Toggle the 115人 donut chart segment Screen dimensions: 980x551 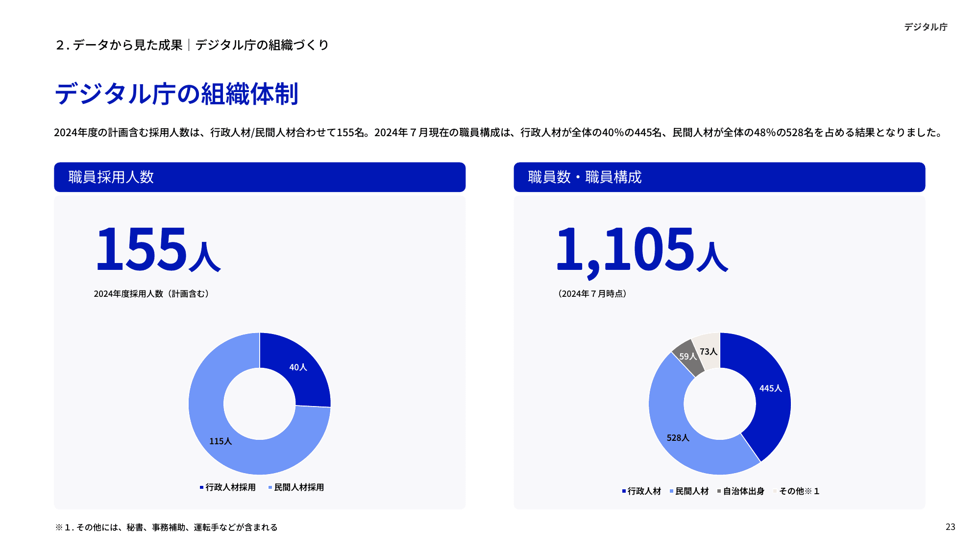tap(221, 441)
